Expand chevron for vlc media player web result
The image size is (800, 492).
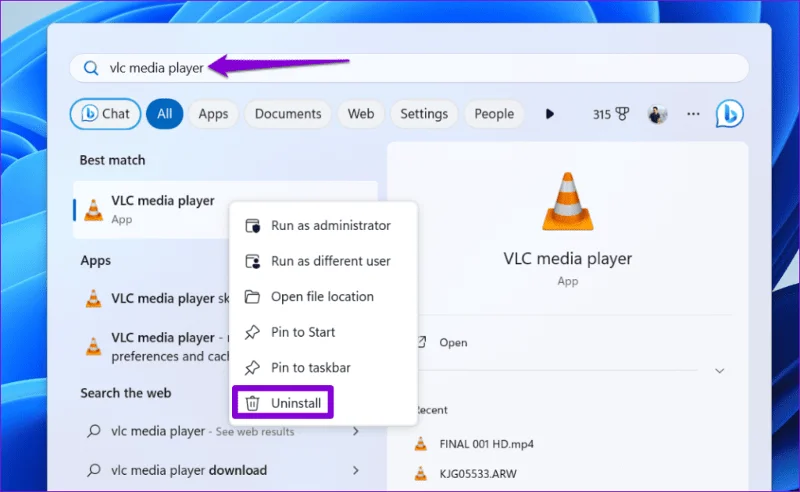356,432
